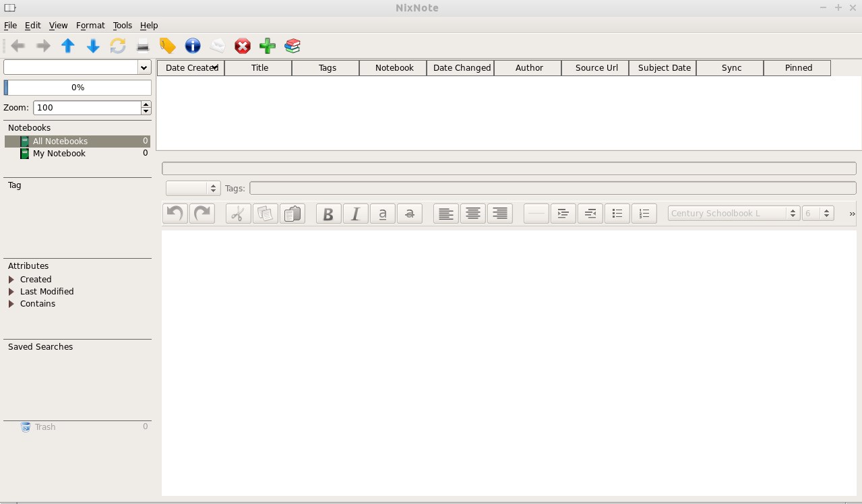Expand the Contains attribute

11,304
